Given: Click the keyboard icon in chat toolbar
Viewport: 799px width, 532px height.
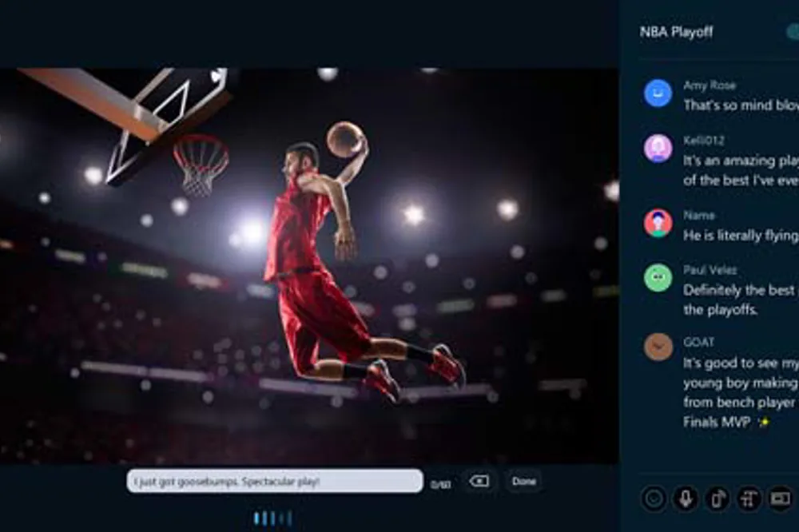Looking at the screenshot, I should (x=780, y=498).
